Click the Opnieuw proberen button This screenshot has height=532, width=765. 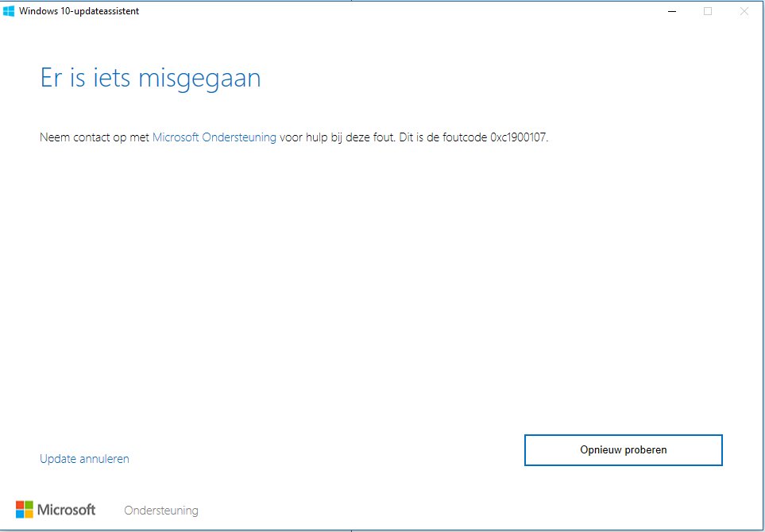pos(623,449)
